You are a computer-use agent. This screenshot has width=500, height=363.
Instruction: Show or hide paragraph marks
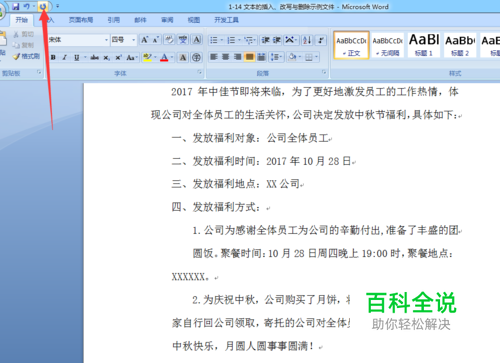[x=321, y=40]
